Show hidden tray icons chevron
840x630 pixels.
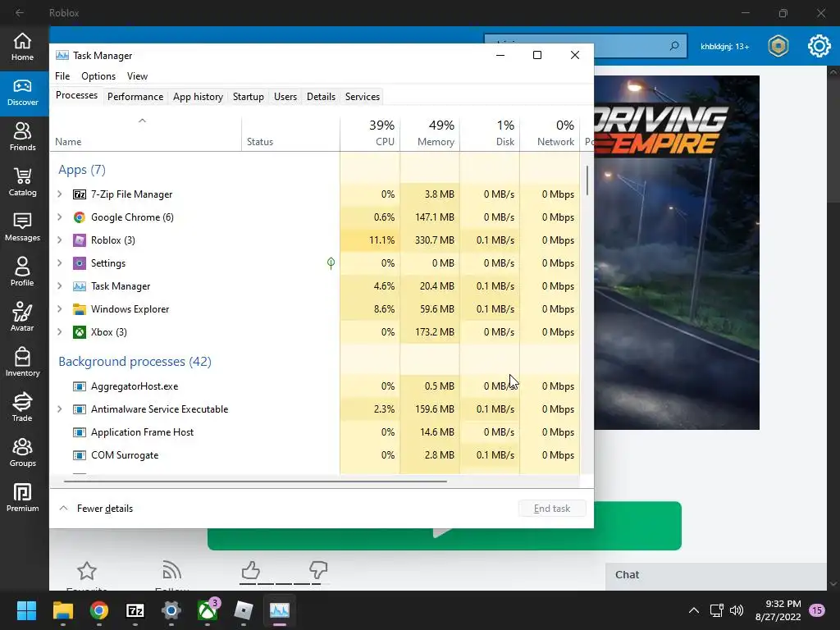(694, 610)
